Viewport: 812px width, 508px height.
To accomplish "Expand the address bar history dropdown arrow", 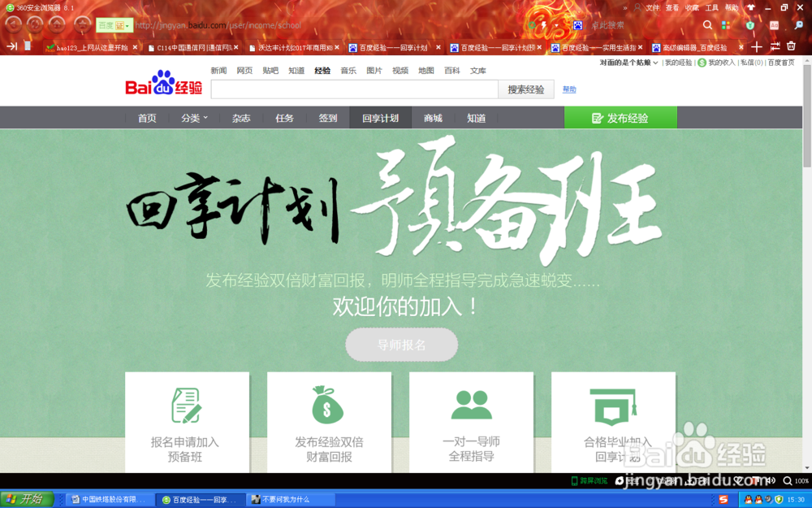I will 557,24.
